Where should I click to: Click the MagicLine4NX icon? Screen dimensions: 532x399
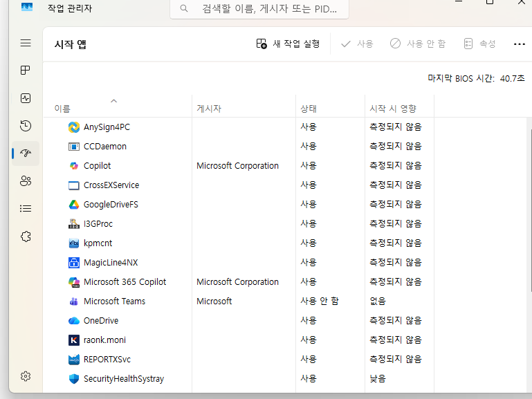(x=74, y=263)
